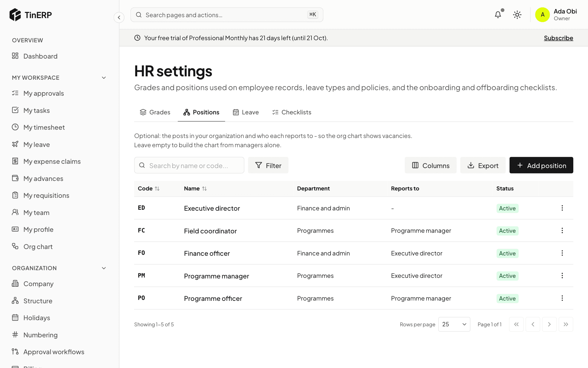Go to the previous page arrow
Screen dimensions: 588x368
(x=533, y=324)
